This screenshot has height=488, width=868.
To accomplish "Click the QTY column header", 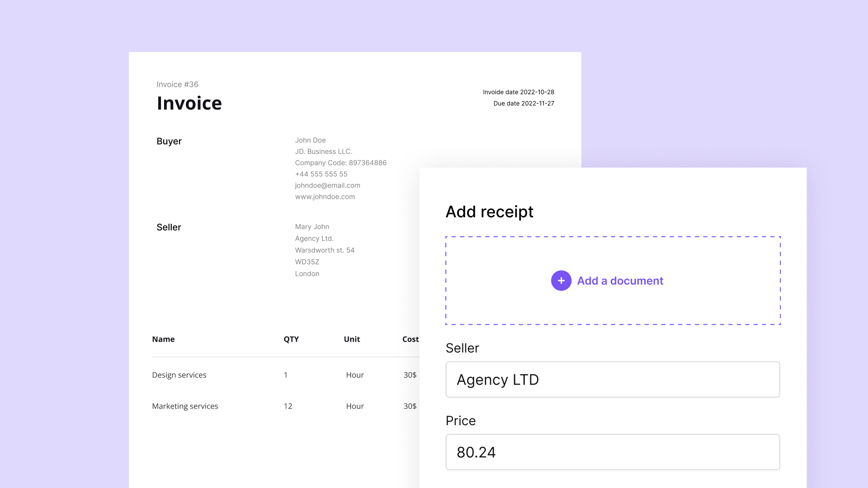I will click(x=291, y=339).
